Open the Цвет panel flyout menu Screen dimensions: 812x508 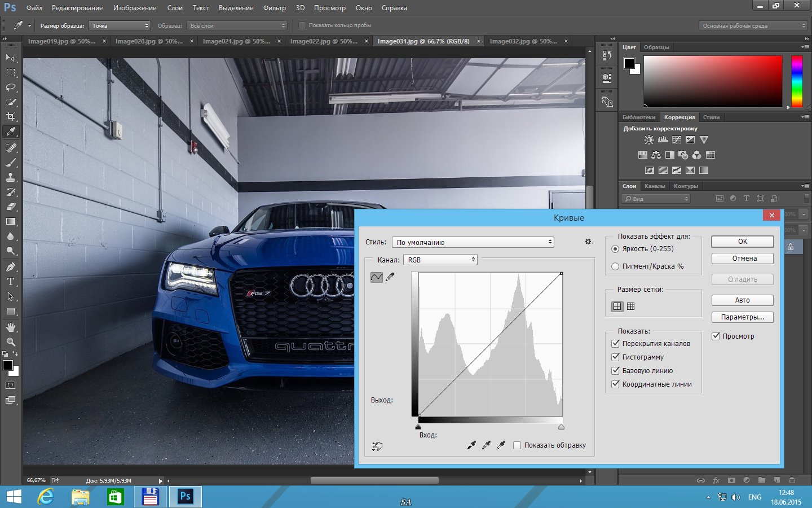click(x=805, y=47)
